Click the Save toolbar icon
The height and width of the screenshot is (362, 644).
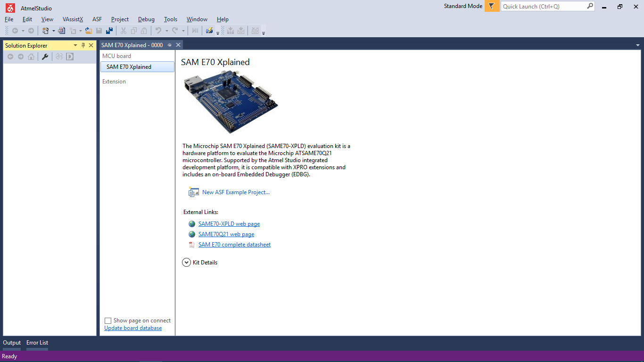coord(99,31)
